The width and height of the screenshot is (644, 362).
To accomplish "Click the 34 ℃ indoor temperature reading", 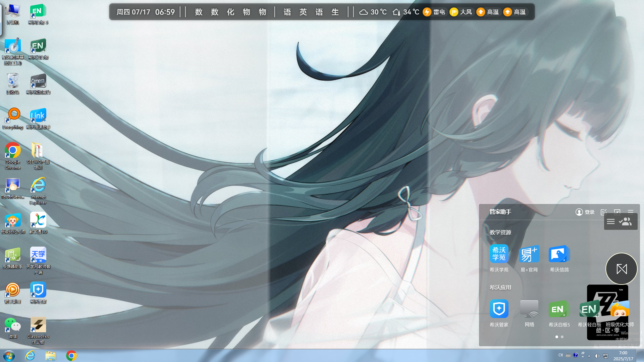I will [x=406, y=12].
